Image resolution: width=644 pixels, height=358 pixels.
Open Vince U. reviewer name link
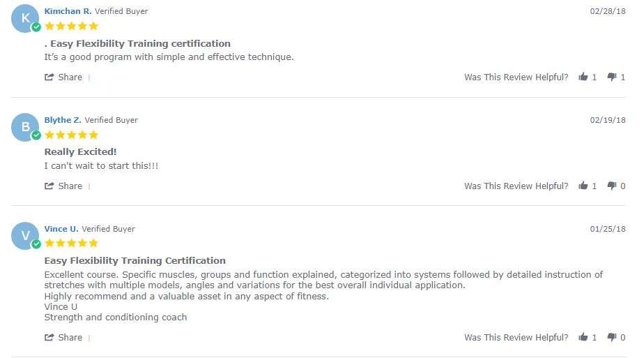click(61, 229)
